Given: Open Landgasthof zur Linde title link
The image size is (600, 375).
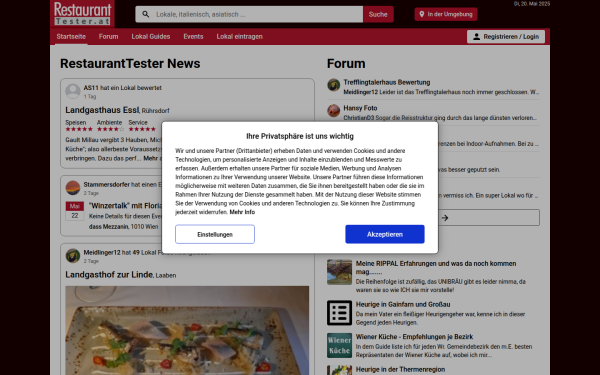Looking at the screenshot, I should tap(109, 275).
